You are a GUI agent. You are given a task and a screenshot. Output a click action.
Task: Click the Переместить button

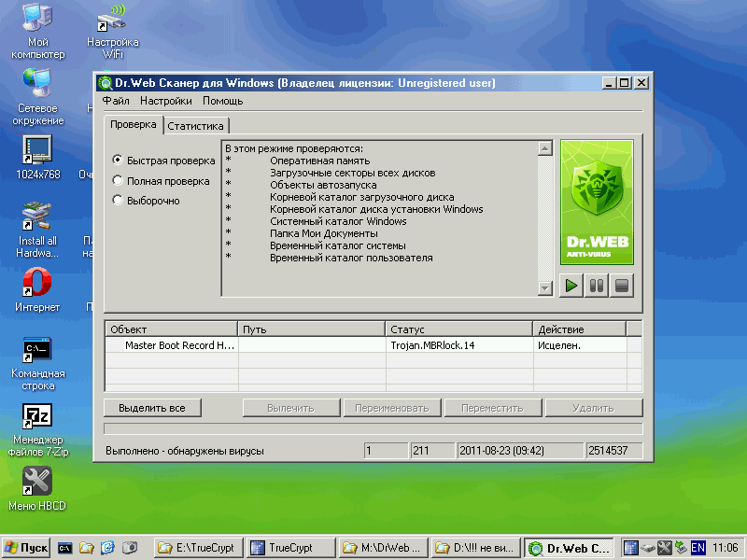tap(493, 408)
